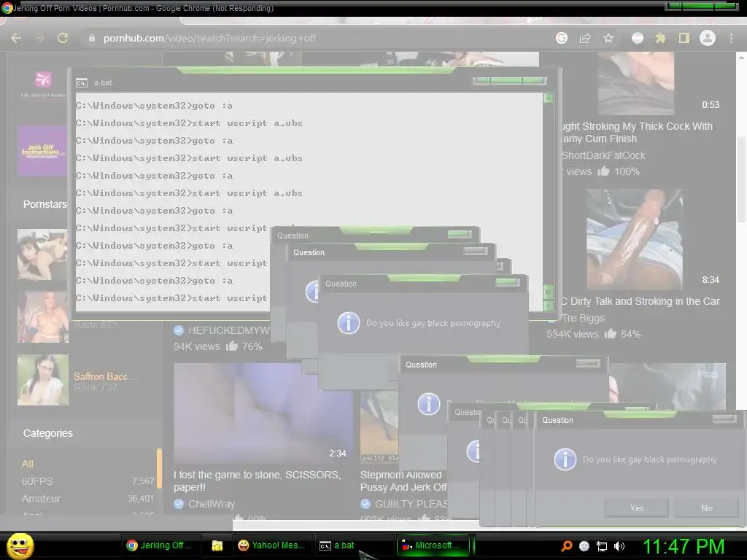Open the network tray icon
This screenshot has width=747, height=560.
click(x=602, y=546)
